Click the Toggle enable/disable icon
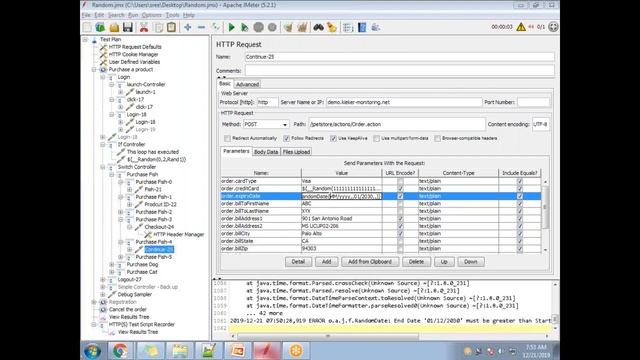 coord(216,27)
